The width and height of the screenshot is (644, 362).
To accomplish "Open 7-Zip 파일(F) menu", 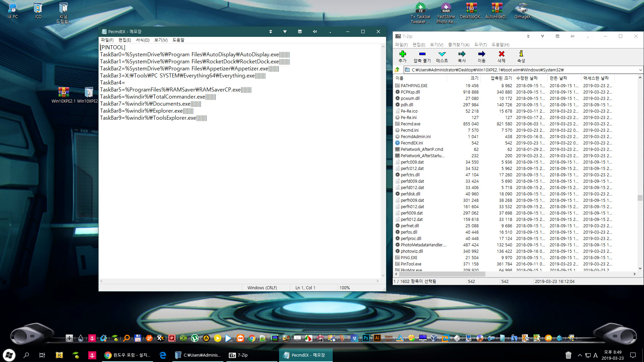I will (401, 45).
